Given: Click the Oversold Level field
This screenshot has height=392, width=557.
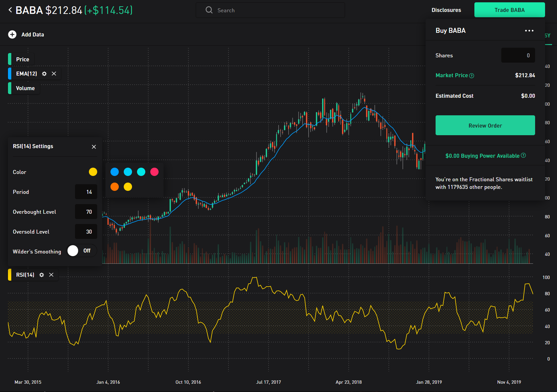Looking at the screenshot, I should [86, 232].
